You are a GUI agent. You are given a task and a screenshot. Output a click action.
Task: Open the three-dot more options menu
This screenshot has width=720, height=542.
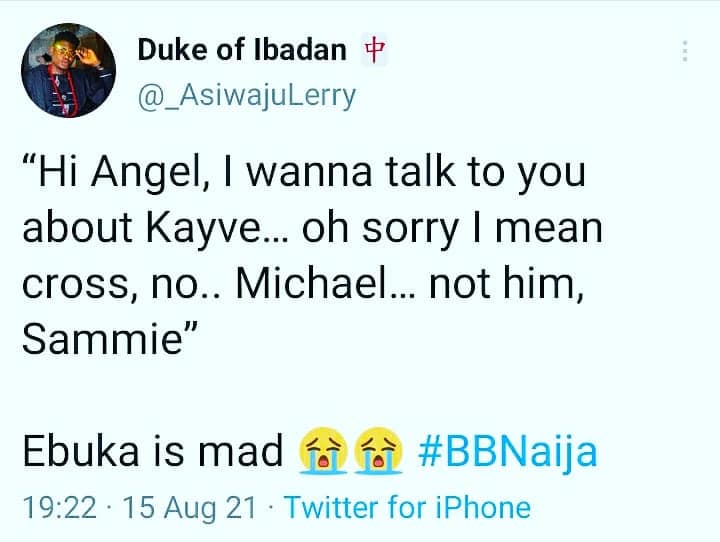click(x=685, y=51)
